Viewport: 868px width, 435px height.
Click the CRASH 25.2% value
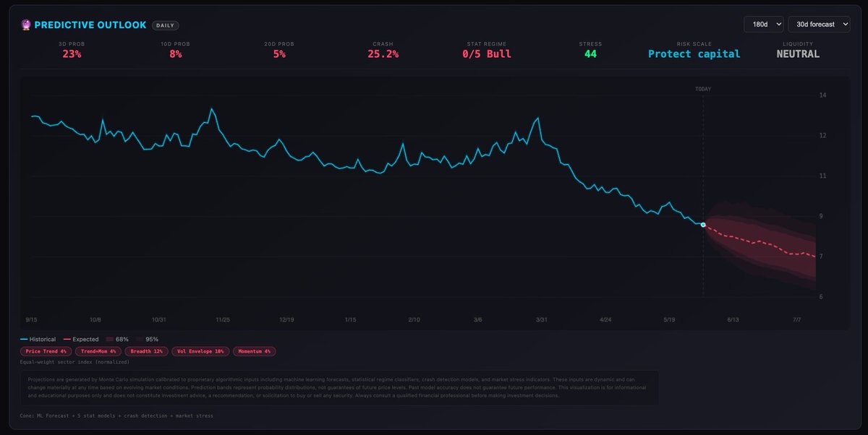pyautogui.click(x=383, y=54)
